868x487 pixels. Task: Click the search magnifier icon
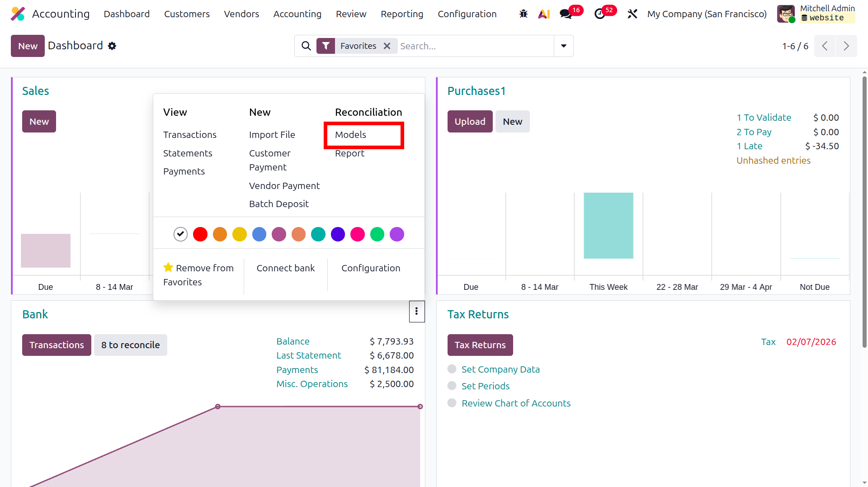click(306, 46)
